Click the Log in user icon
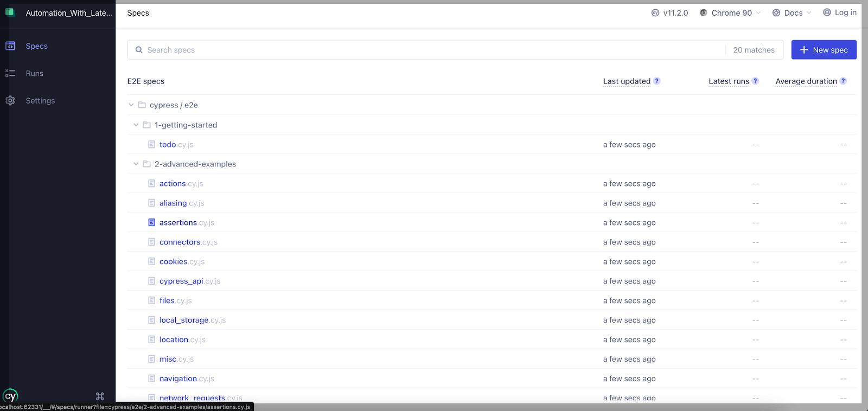The image size is (868, 411). [x=827, y=12]
